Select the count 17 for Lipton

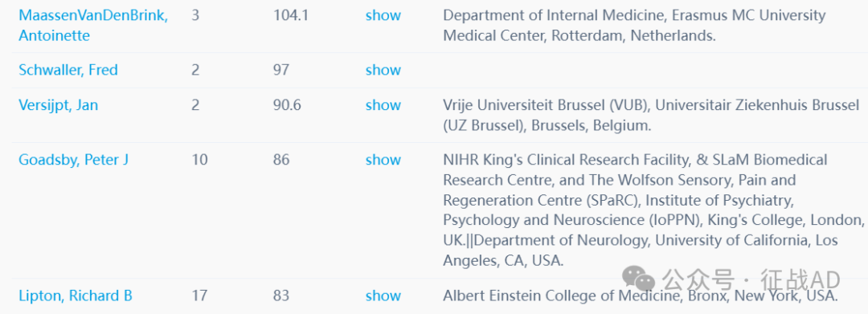(199, 296)
